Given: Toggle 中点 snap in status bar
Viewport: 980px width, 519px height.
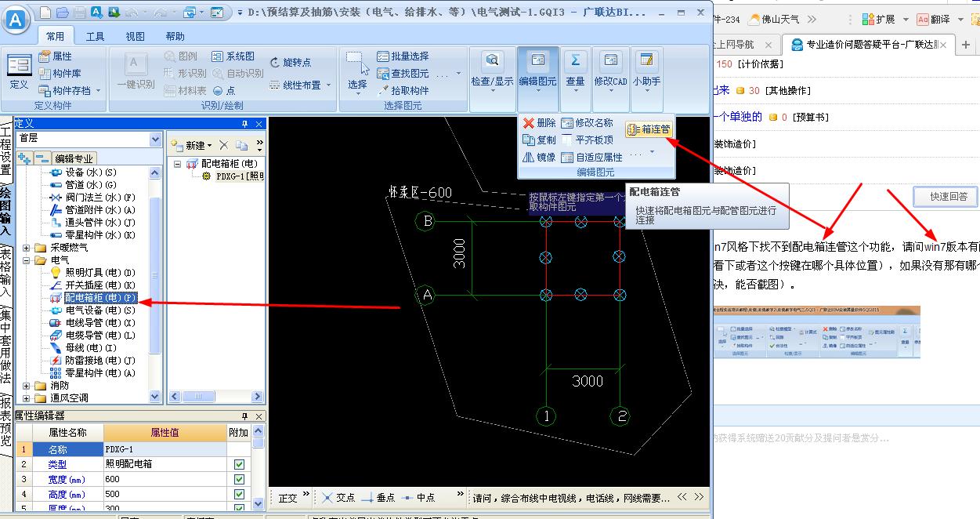Looking at the screenshot, I should pyautogui.click(x=419, y=498).
